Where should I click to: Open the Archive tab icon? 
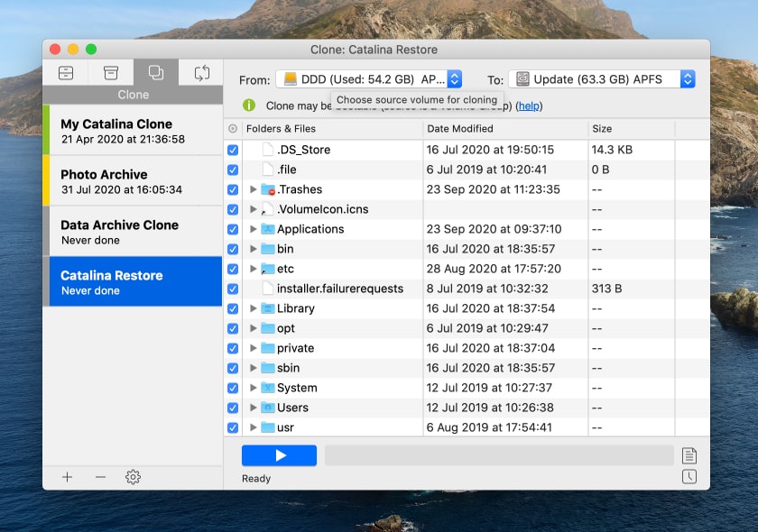[x=111, y=73]
